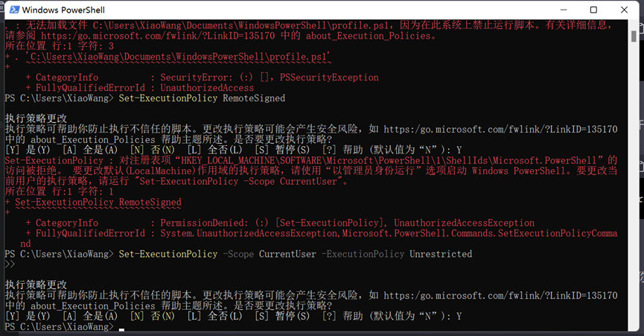Viewport: 644px width, 336px height.
Task: Click the first '执行策略更改' heading
Action: point(36,118)
